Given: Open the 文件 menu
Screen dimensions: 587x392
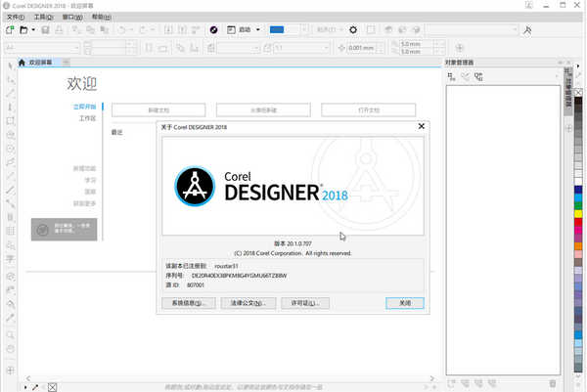Looking at the screenshot, I should (16, 17).
